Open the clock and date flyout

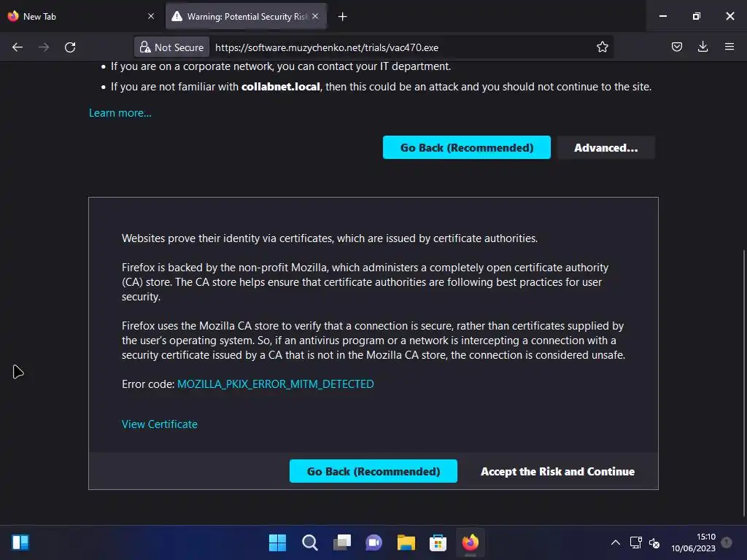click(693, 542)
